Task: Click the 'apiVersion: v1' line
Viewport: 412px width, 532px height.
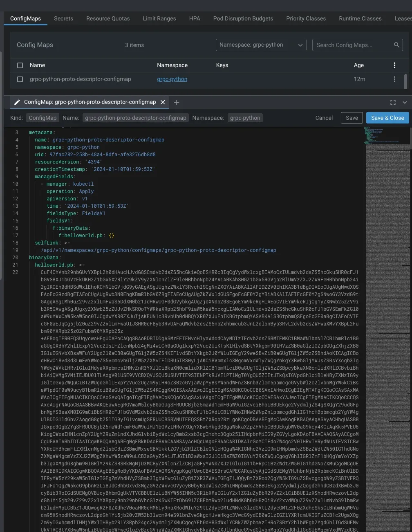Action: coord(67,199)
